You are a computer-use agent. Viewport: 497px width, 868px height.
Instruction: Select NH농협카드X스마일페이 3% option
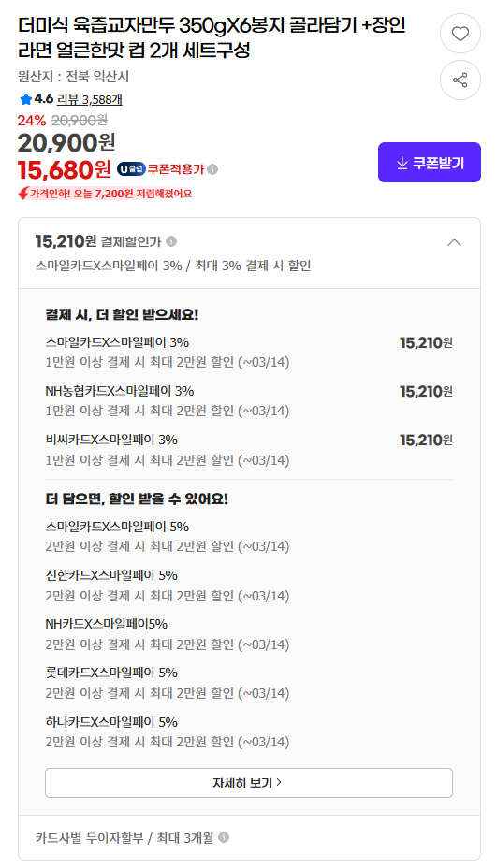click(249, 400)
